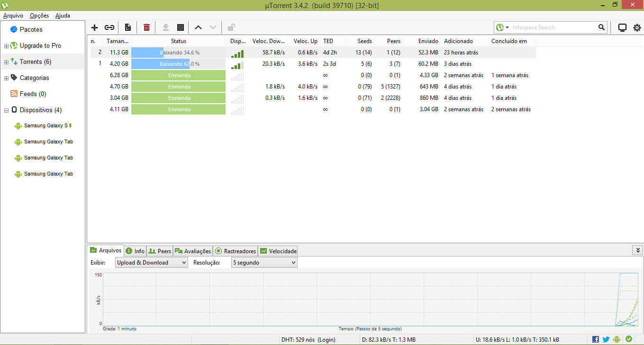Open the Resolução 5 segundo dropdown
Viewport: 644px width, 345px height.
pyautogui.click(x=264, y=263)
